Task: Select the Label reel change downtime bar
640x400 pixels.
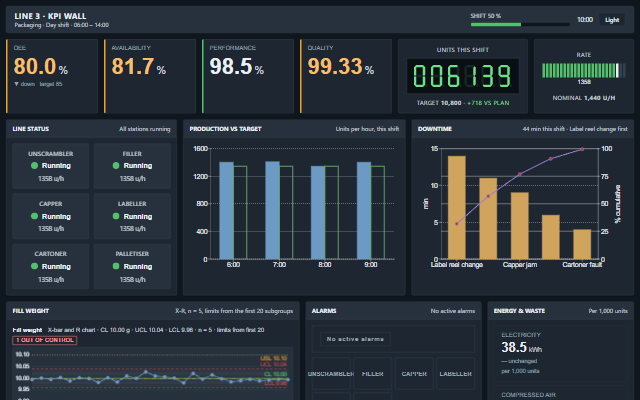Action: [457, 207]
